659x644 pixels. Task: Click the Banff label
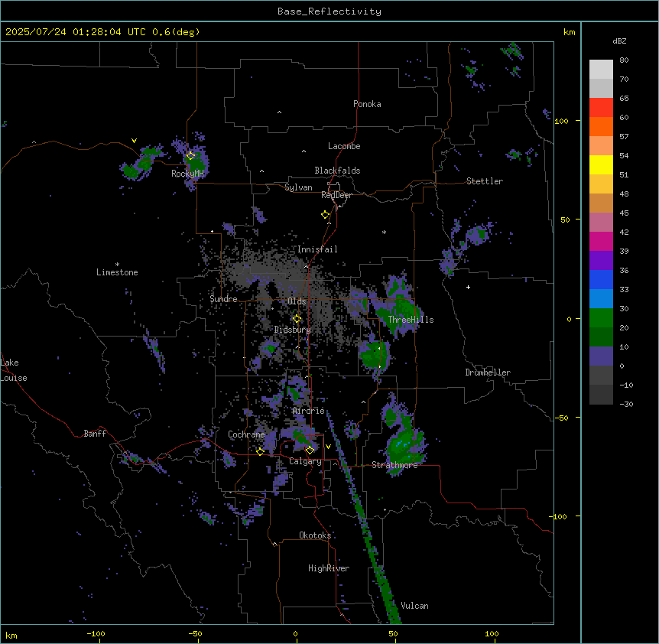[x=95, y=434]
